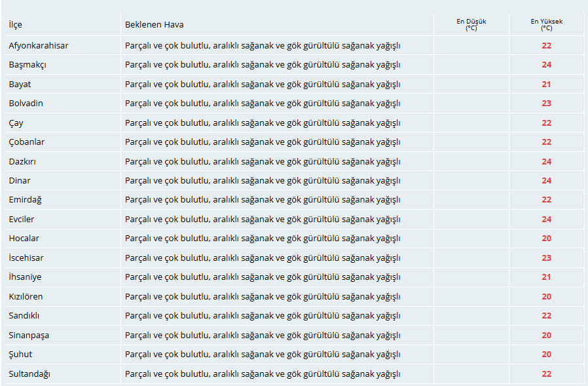
Task: Select the İscehisar weather description text
Action: 263,258
